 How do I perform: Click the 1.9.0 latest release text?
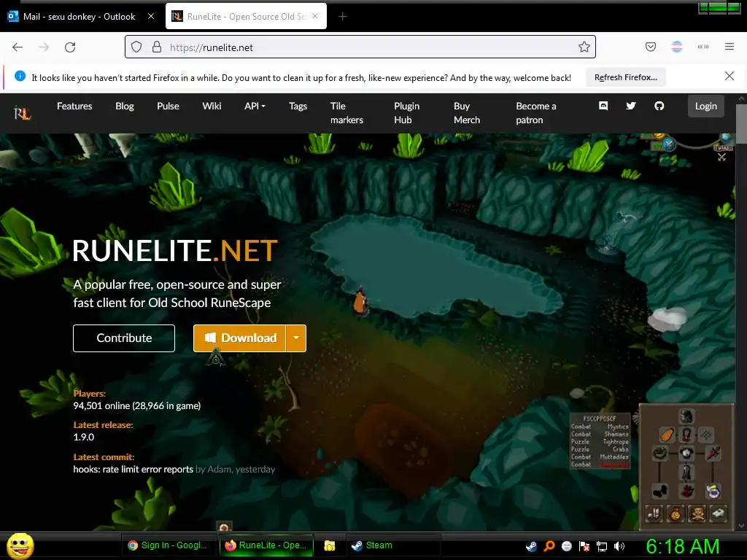[84, 437]
